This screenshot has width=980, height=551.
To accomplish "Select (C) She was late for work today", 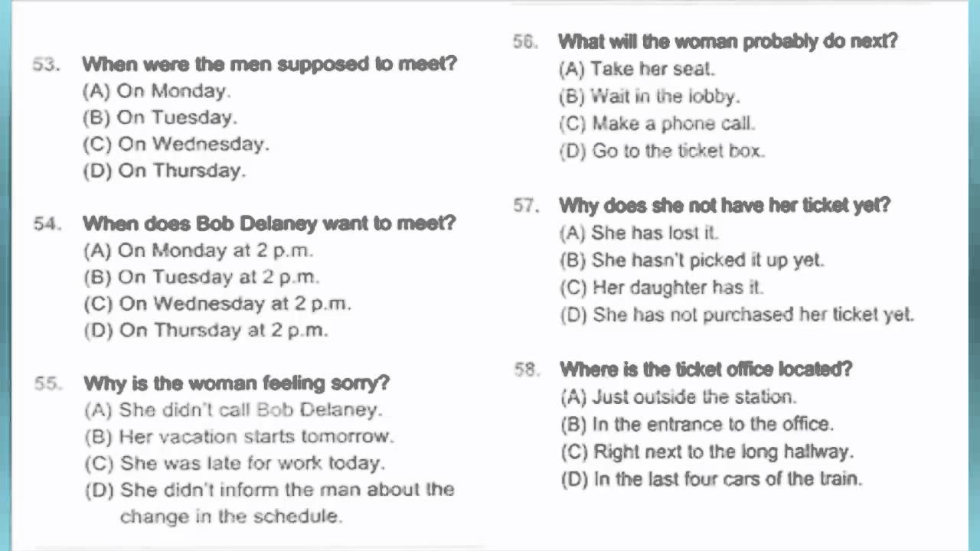I will 235,463.
